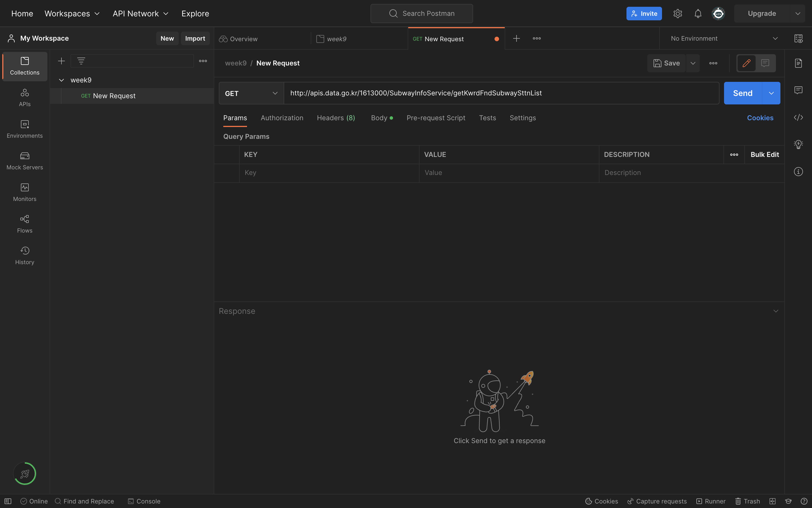Screen dimensions: 812x508
Task: Open the Environments sidebar panel
Action: 25,129
